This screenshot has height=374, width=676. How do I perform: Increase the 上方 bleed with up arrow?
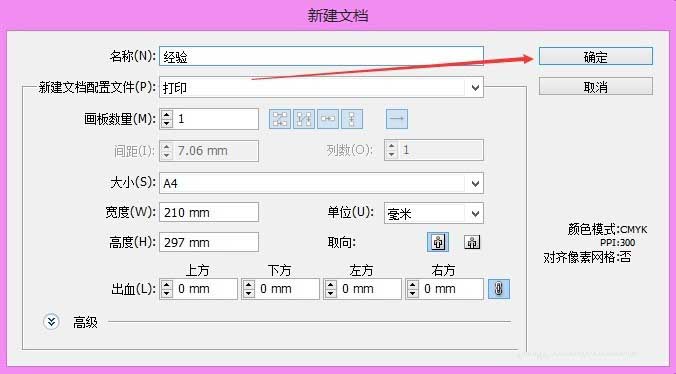pos(166,284)
